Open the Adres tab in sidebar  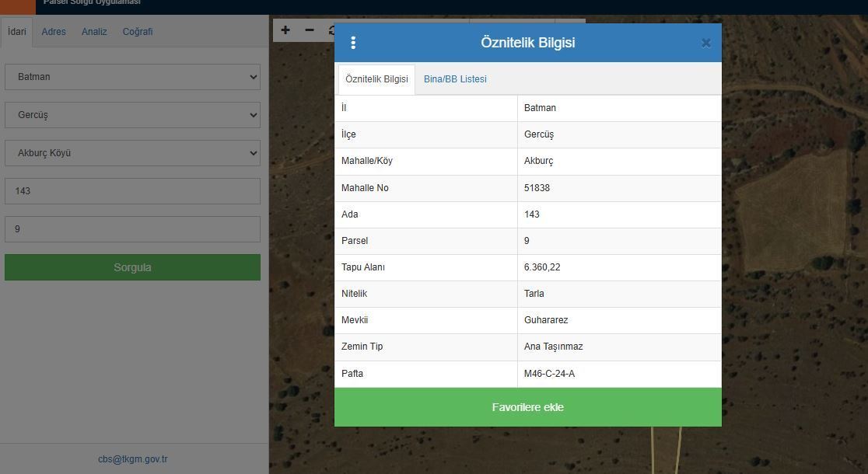point(54,32)
